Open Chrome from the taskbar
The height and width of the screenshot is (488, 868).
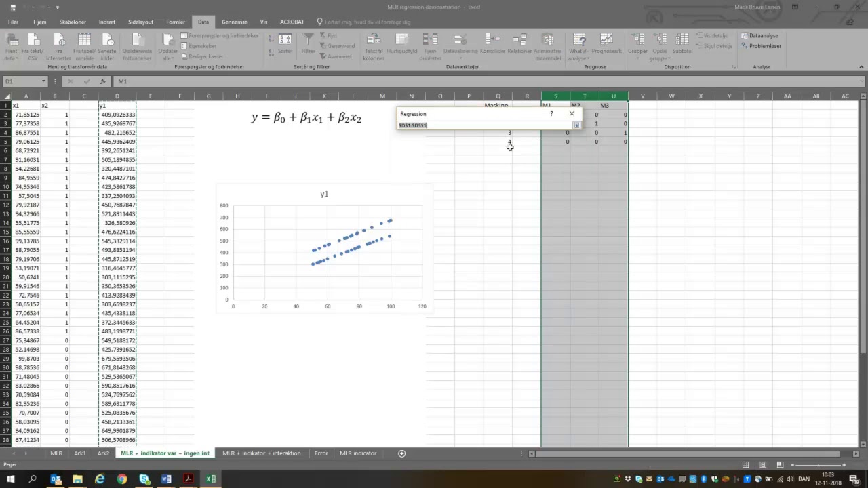pyautogui.click(x=122, y=479)
